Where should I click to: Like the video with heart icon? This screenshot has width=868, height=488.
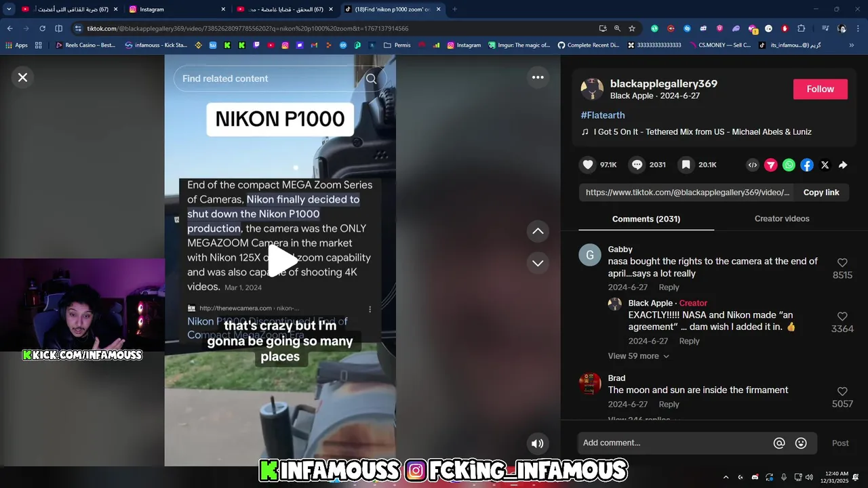(x=588, y=165)
